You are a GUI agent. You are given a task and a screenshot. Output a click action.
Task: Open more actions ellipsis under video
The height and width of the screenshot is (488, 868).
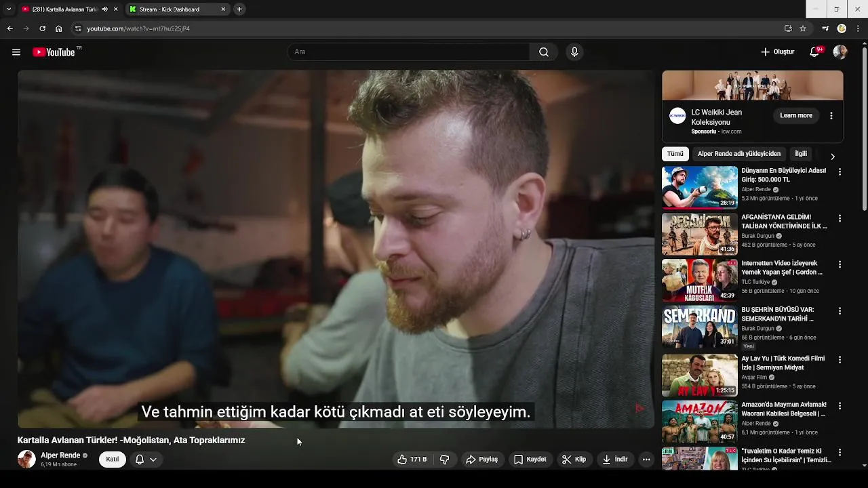646,460
